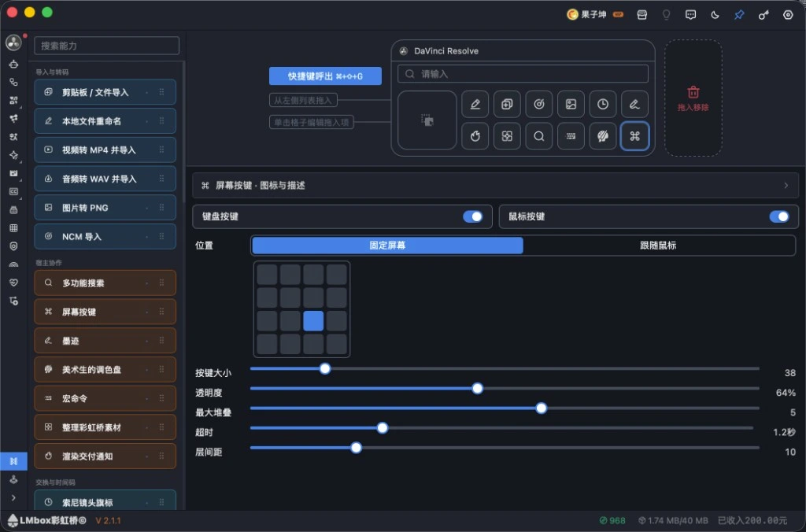Click the clipboard-plus import slot in the grid
The width and height of the screenshot is (806, 532).
pos(507,105)
